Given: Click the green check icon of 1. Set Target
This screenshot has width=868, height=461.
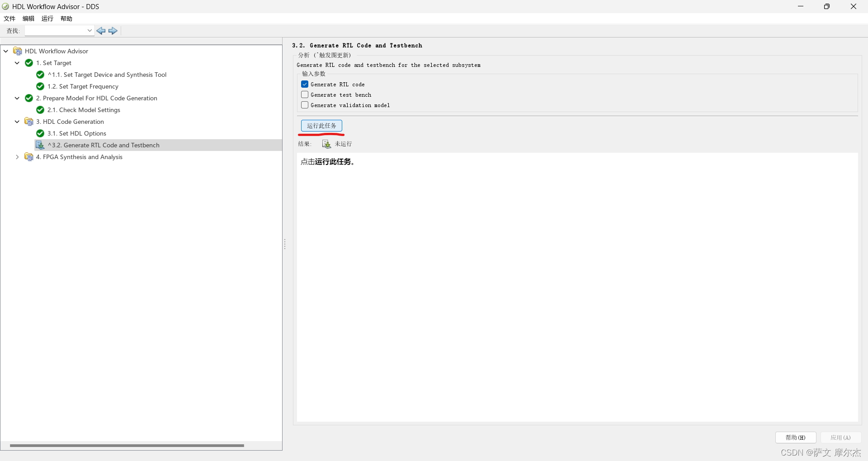Looking at the screenshot, I should [29, 63].
